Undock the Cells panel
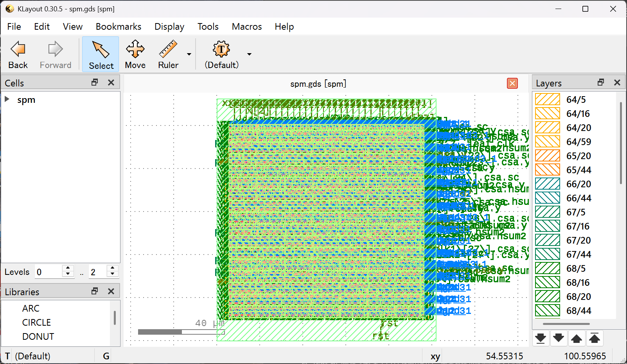This screenshot has width=627, height=364. [x=95, y=82]
